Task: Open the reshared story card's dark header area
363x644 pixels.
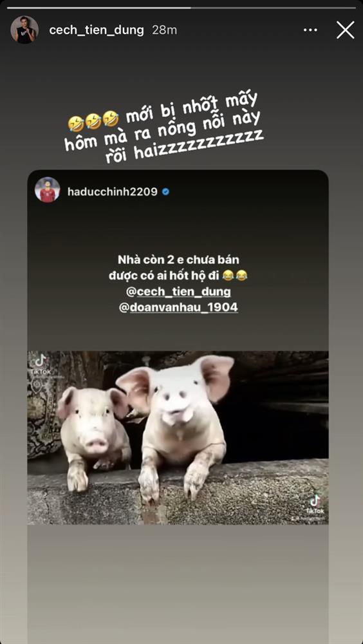Action: click(x=178, y=190)
